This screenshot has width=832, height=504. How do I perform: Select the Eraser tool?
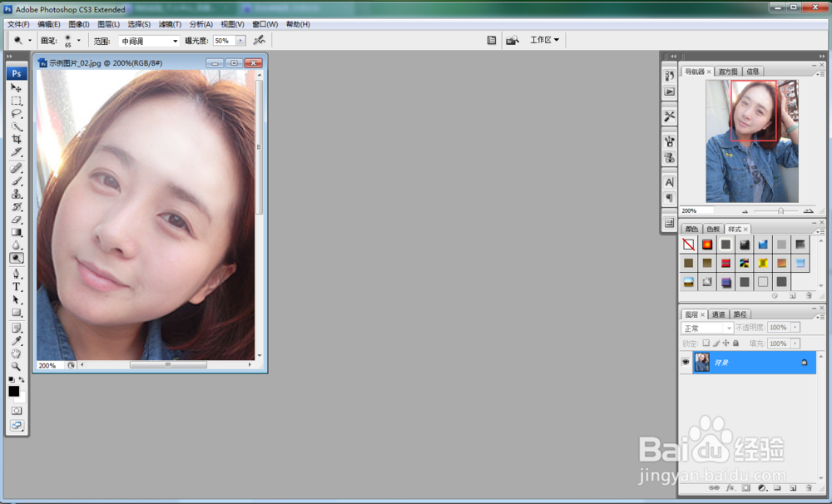[17, 219]
